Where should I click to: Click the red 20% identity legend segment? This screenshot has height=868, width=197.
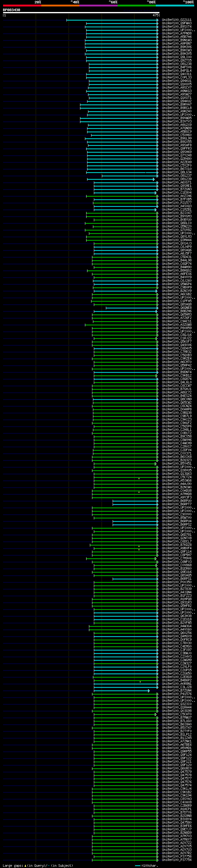coord(22,6)
